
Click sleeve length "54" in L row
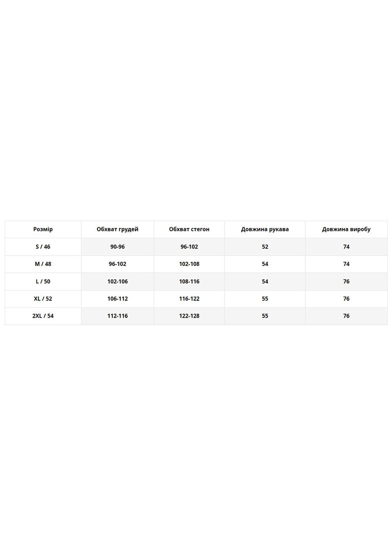pos(265,281)
